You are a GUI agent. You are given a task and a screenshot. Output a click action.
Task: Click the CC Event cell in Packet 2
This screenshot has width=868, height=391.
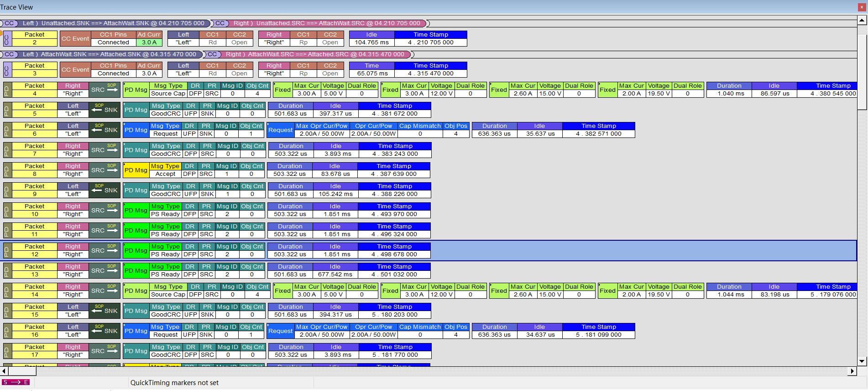tap(75, 38)
